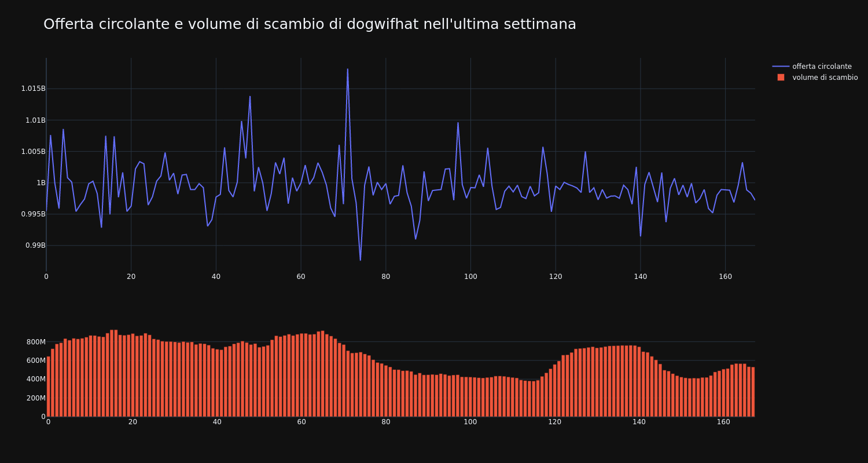
Task: Click the 400M label on volume chart
Action: pos(36,379)
